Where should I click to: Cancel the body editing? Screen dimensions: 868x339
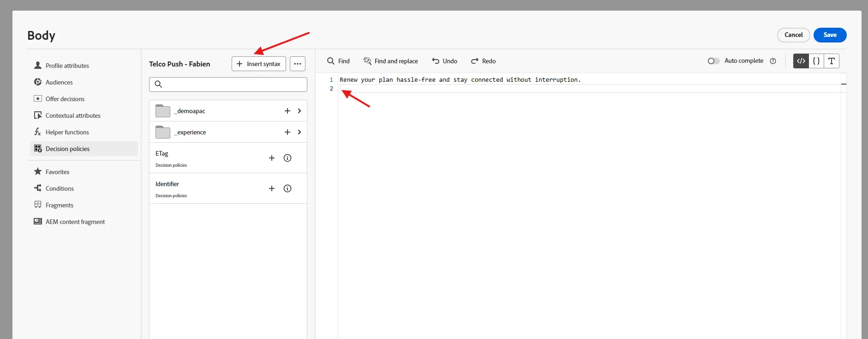pos(794,35)
